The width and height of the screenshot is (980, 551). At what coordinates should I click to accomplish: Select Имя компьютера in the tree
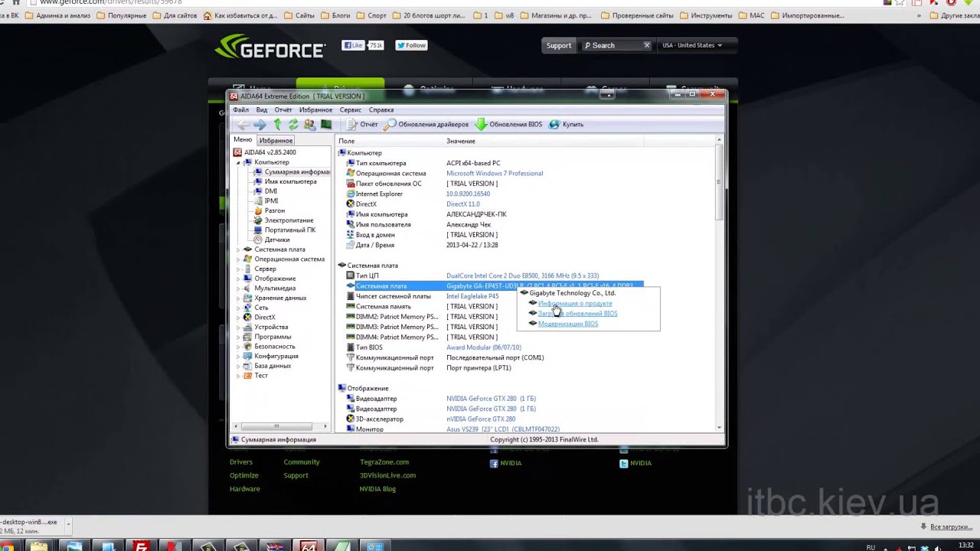point(289,181)
